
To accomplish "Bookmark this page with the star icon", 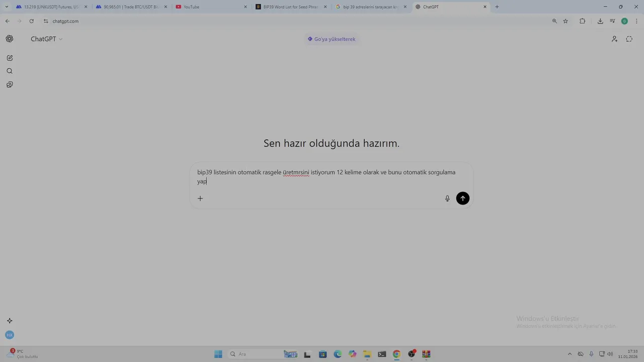I will click(566, 21).
